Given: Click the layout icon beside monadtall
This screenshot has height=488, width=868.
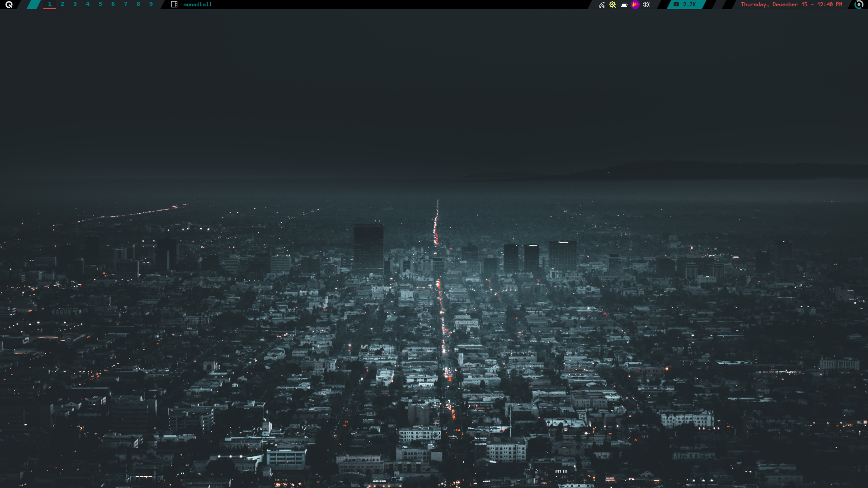Looking at the screenshot, I should 174,5.
